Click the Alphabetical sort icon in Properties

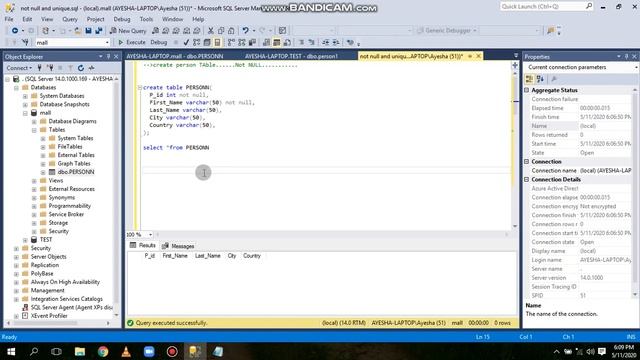click(540, 79)
